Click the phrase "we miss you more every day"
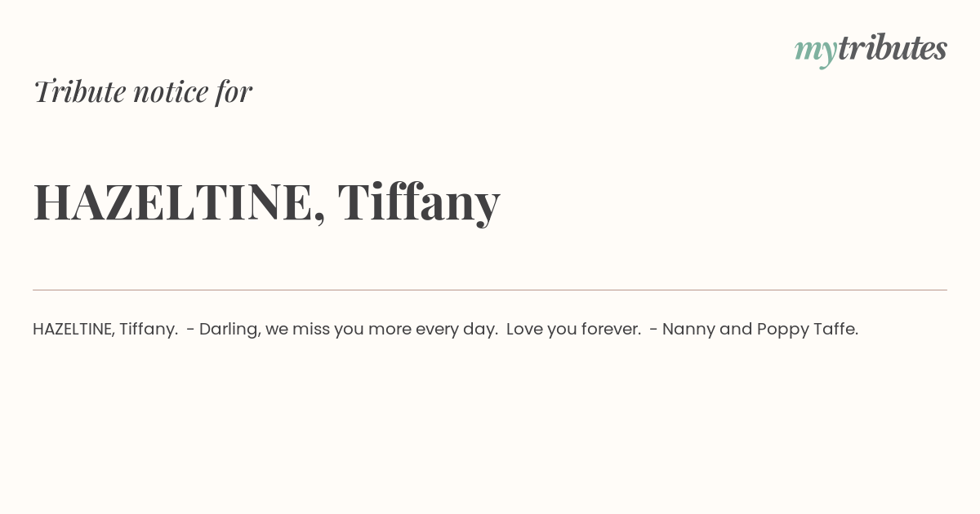This screenshot has width=980, height=514. pos(381,330)
